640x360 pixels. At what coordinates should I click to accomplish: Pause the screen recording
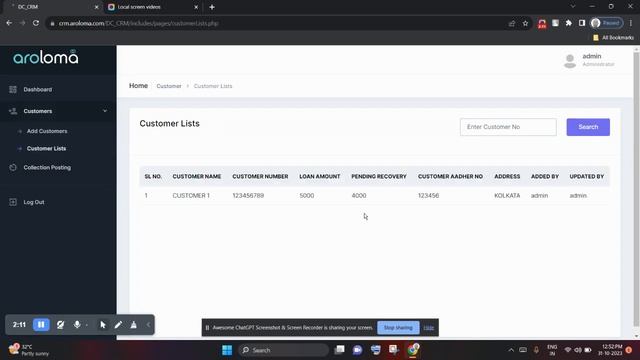[x=41, y=325]
